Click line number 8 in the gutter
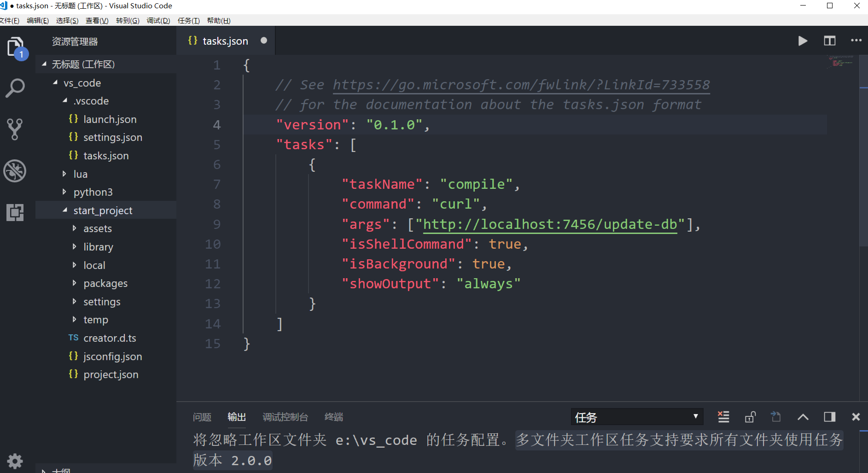Image resolution: width=868 pixels, height=473 pixels. point(216,204)
